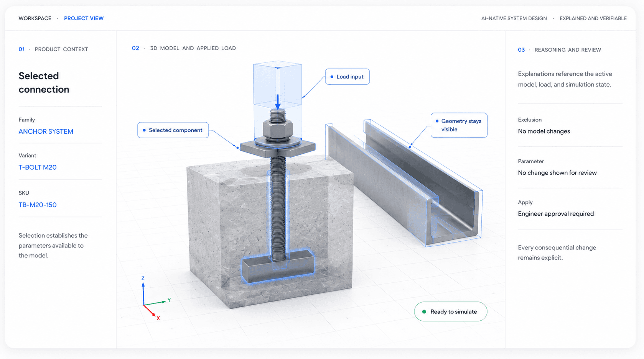Click the Selected connection heading
This screenshot has height=359, width=644.
pyautogui.click(x=44, y=83)
